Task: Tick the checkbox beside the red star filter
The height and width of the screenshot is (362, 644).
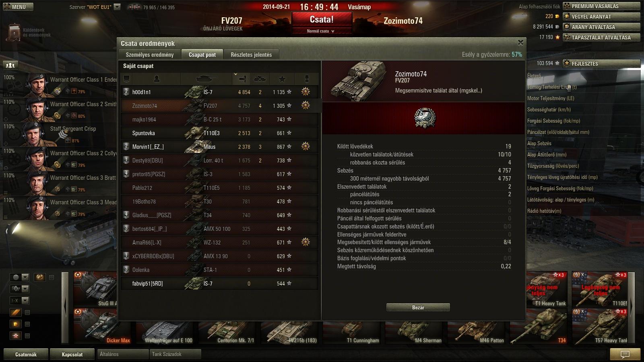Action: 27,336
